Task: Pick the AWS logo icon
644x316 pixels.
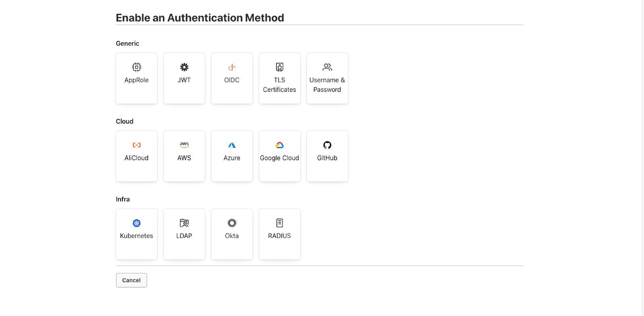Action: (184, 145)
